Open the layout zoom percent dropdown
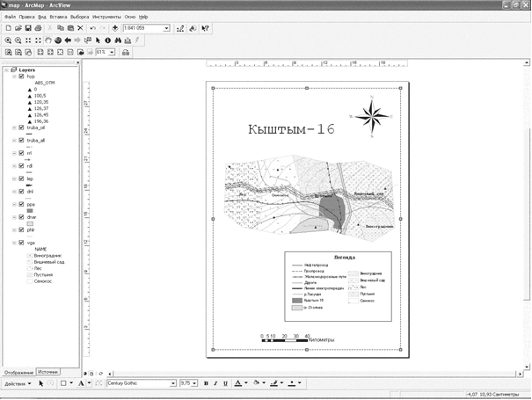Image resolution: width=532 pixels, height=400 pixels. 111,52
